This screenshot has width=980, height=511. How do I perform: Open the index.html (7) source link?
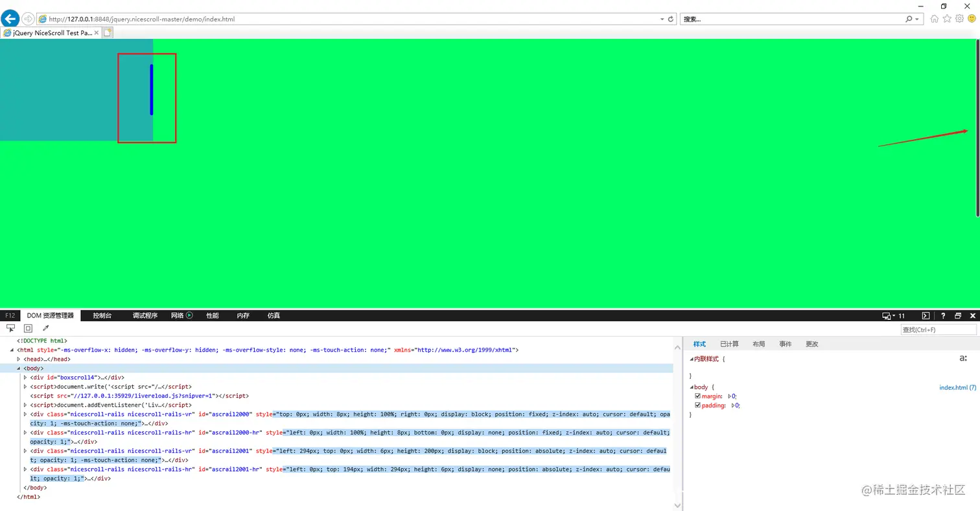click(957, 387)
